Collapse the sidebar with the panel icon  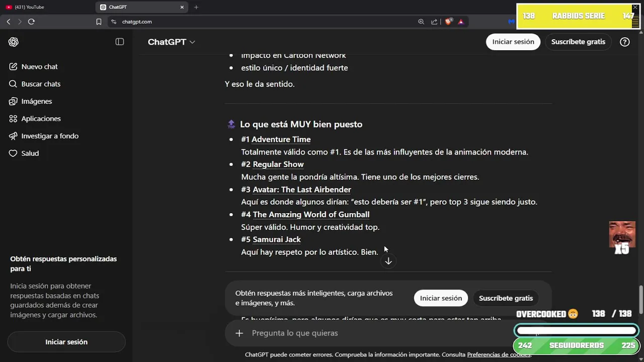[x=120, y=42]
